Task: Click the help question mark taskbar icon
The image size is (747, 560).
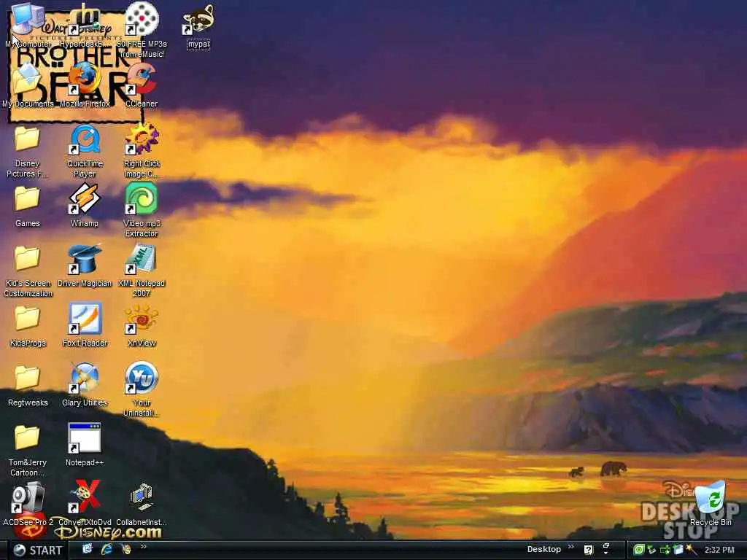Action: click(589, 550)
